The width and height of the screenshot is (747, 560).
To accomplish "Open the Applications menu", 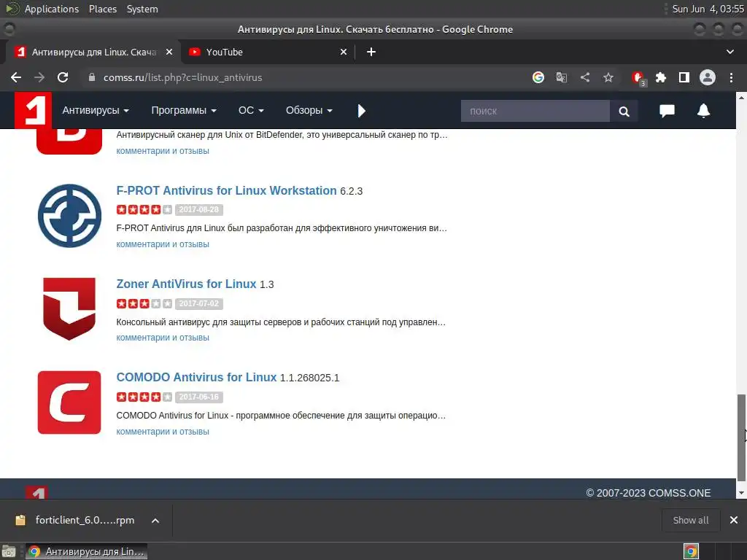I will click(52, 9).
